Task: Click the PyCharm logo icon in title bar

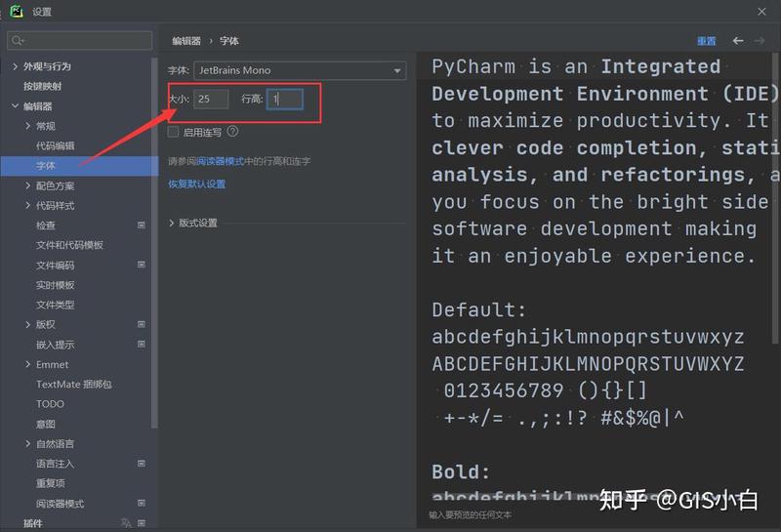Action: pyautogui.click(x=17, y=11)
